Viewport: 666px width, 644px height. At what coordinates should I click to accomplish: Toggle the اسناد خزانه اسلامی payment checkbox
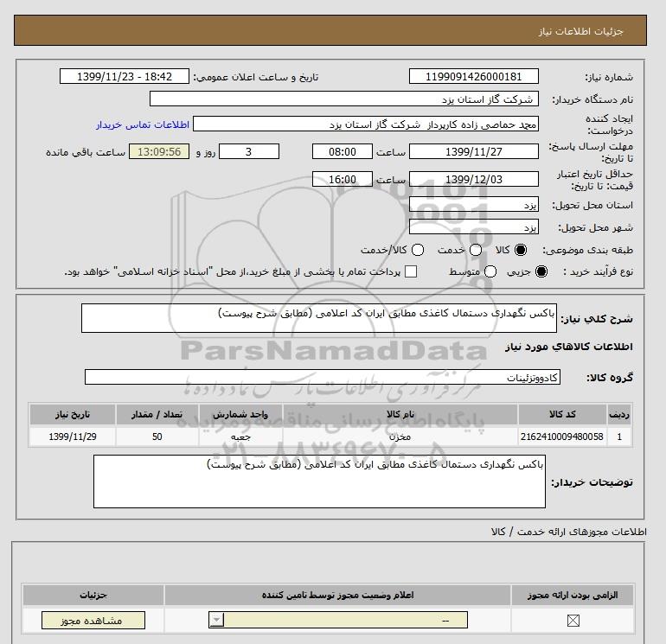[x=411, y=271]
